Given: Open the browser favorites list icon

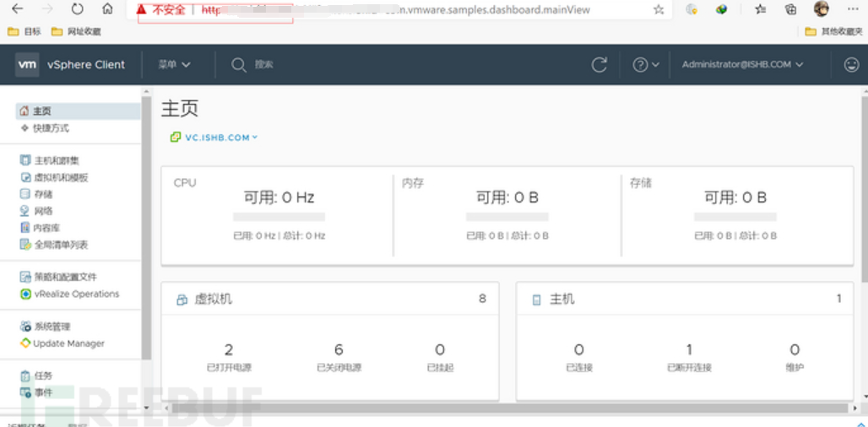Looking at the screenshot, I should (761, 8).
